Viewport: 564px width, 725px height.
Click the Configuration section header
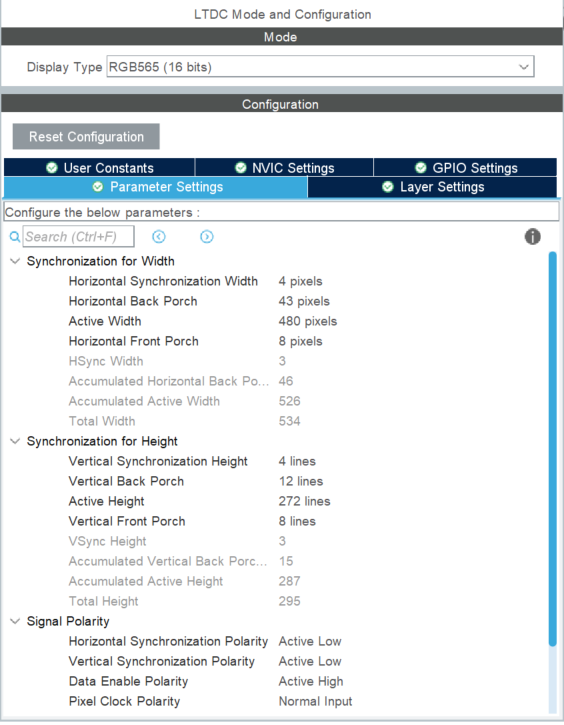[x=282, y=104]
